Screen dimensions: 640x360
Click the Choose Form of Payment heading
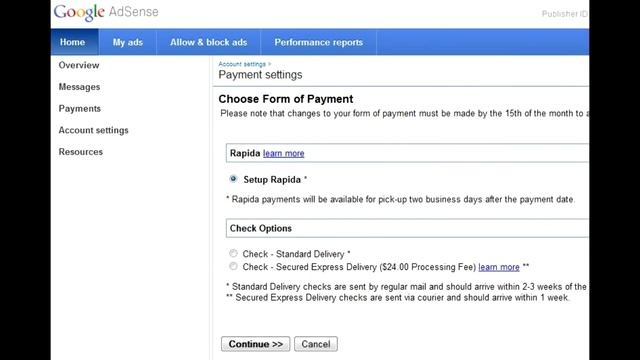pyautogui.click(x=286, y=99)
